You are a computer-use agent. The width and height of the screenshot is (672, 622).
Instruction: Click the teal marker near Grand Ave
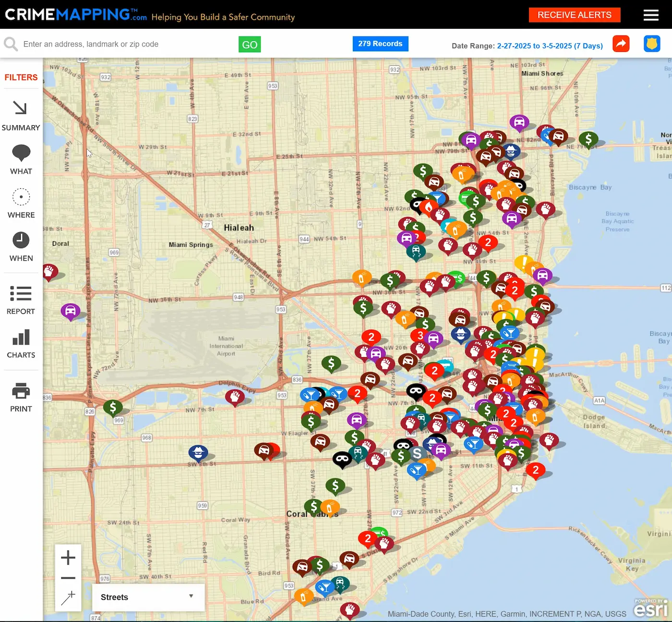click(x=340, y=584)
